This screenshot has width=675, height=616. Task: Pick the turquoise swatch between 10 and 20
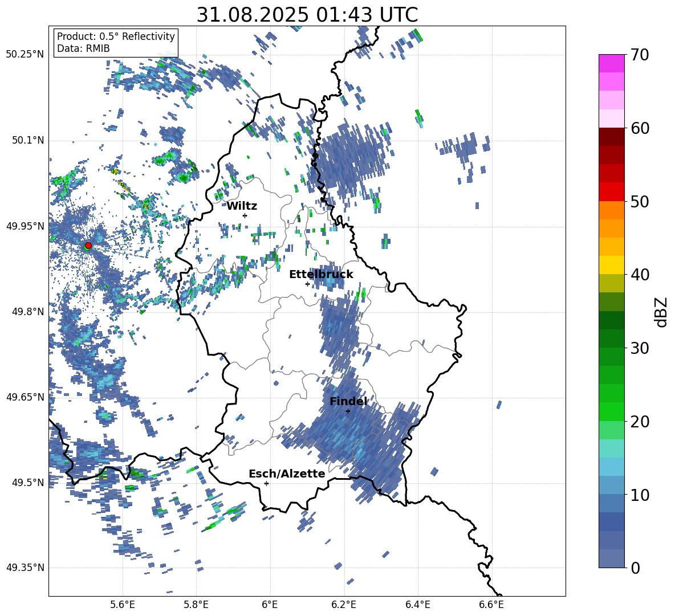(611, 448)
